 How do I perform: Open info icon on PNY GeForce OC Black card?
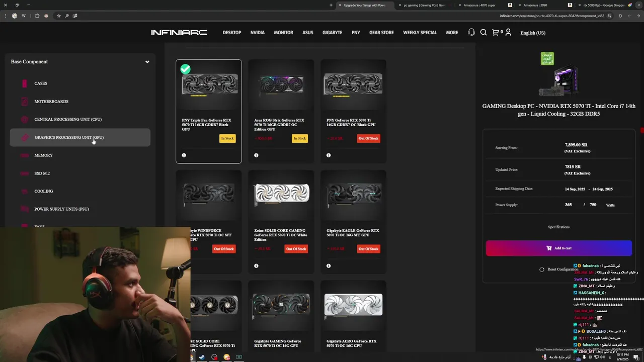pyautogui.click(x=329, y=155)
